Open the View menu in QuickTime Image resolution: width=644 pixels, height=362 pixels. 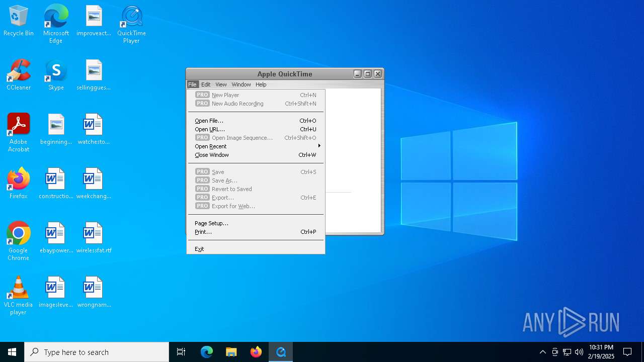pos(221,84)
